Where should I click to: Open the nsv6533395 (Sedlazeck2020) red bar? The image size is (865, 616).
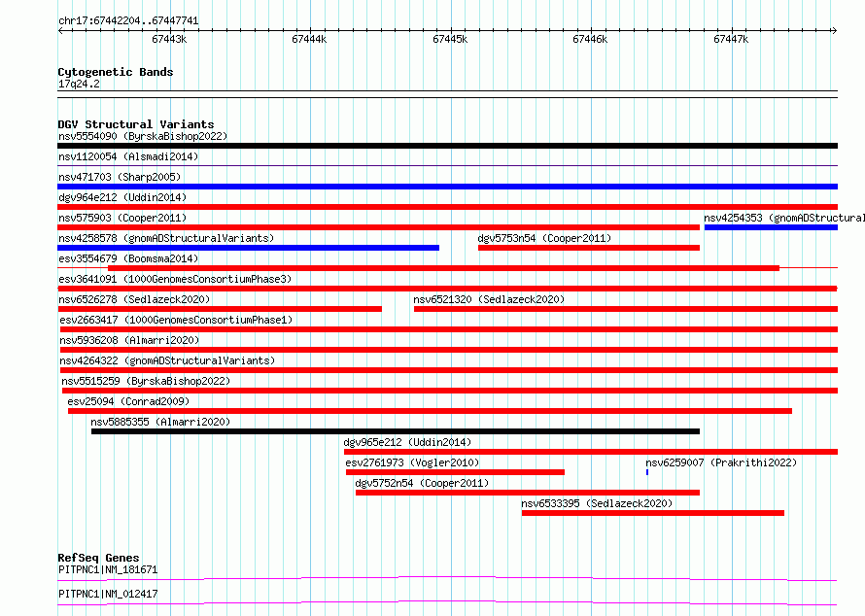(652, 513)
